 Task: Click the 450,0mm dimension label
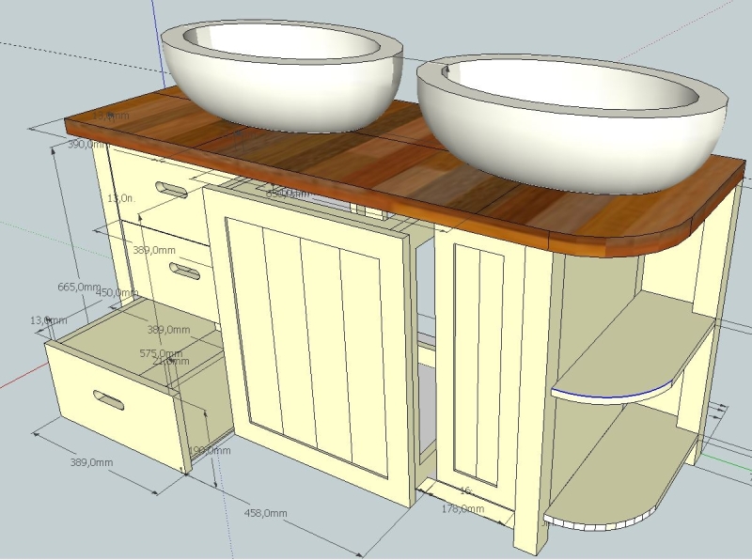point(117,293)
